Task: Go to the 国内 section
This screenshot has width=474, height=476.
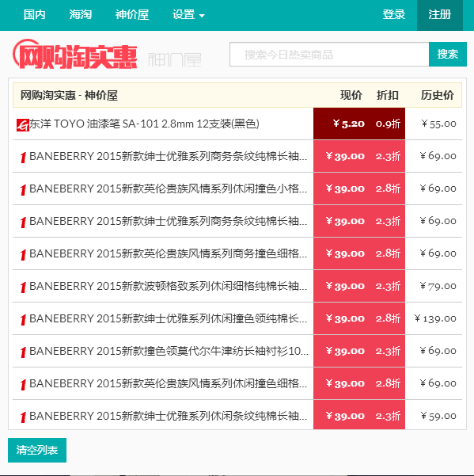Action: [x=35, y=14]
